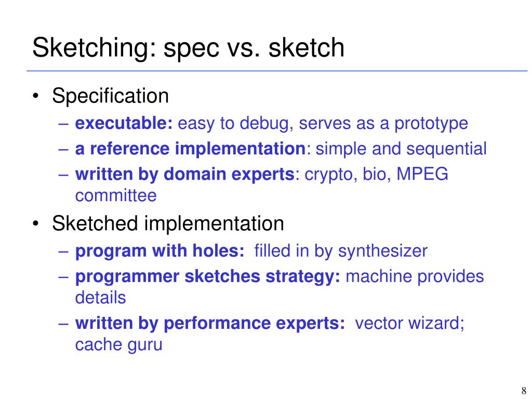532x399 pixels.
Task: Select the 'Specification' bullet heading
Action: tap(110, 96)
